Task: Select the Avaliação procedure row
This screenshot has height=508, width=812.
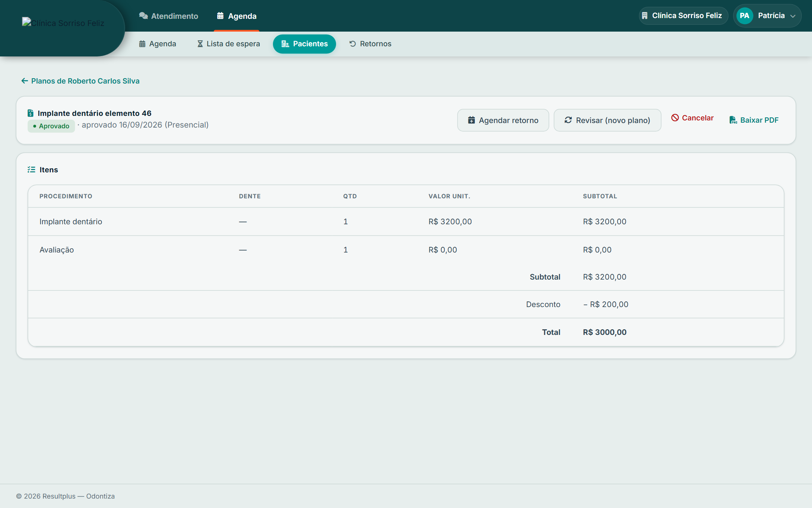Action: [406, 250]
